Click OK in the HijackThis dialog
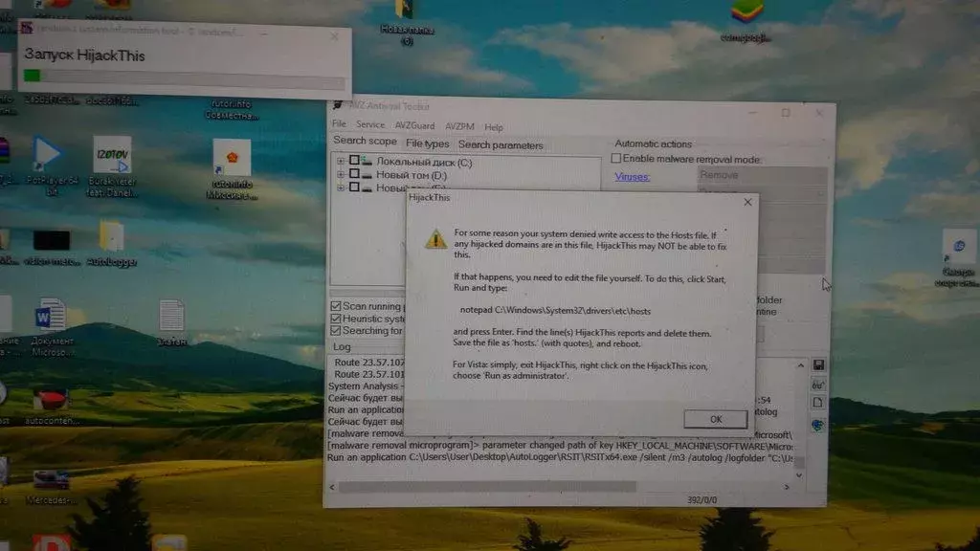Screen dimensions: 980x551 [715, 419]
